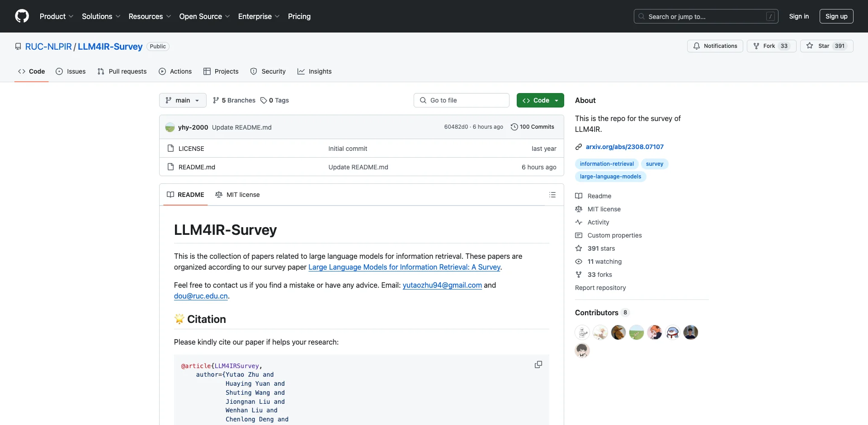Click the yhy-2000 avatar icon
Image resolution: width=868 pixels, height=425 pixels.
[x=170, y=127]
